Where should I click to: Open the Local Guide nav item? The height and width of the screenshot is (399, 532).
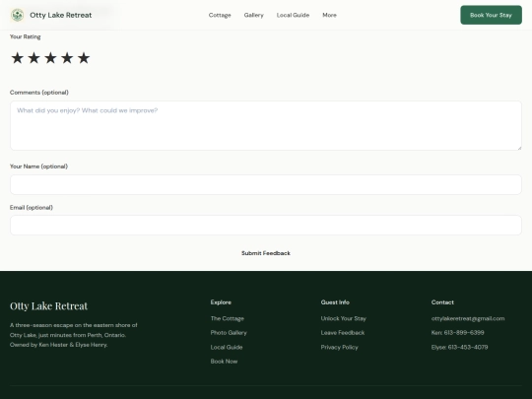[x=293, y=15]
